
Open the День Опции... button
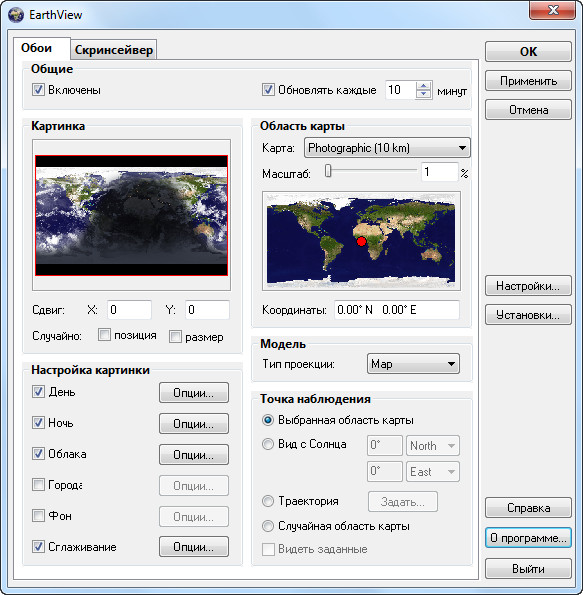(194, 392)
